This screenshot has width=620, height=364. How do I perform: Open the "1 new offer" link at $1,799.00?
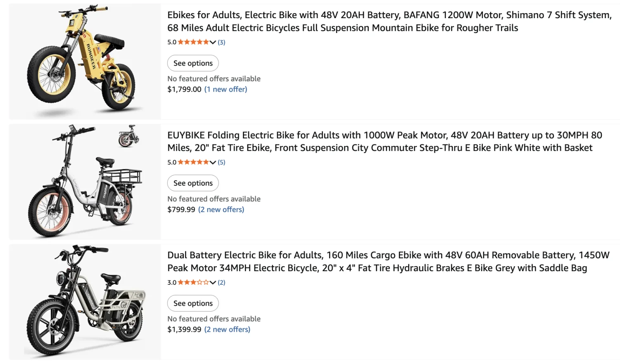226,89
